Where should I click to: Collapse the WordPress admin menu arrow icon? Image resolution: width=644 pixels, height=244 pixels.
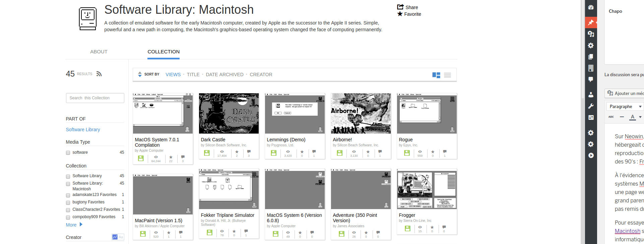tap(591, 155)
